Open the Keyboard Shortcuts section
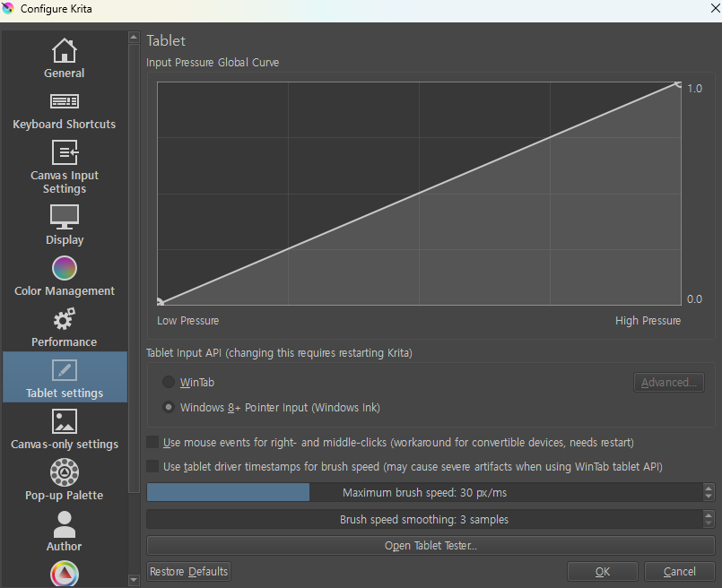Viewport: 722px width, 588px height. (x=64, y=109)
